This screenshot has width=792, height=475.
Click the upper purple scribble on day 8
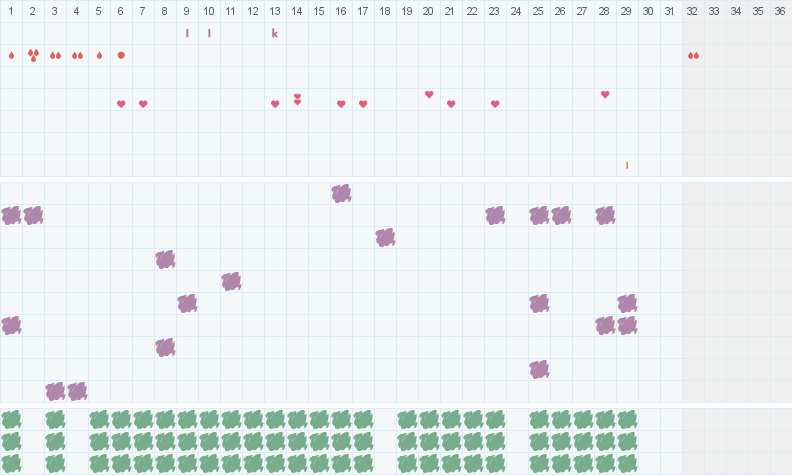(165, 259)
